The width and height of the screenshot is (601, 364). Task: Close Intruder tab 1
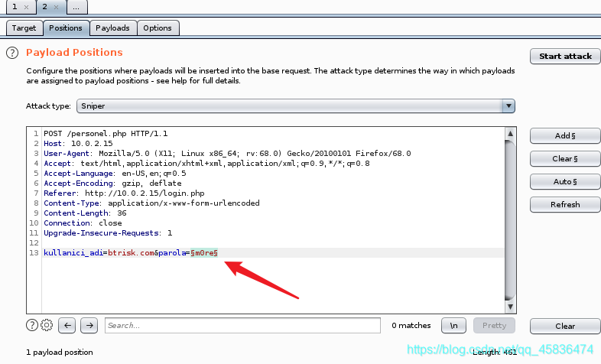pos(27,7)
